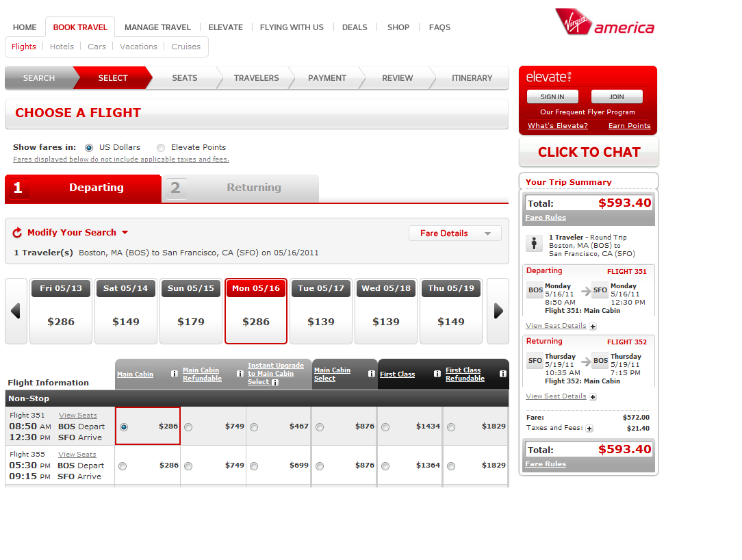742x560 pixels.
Task: Open the Earn Points link
Action: [x=629, y=126]
